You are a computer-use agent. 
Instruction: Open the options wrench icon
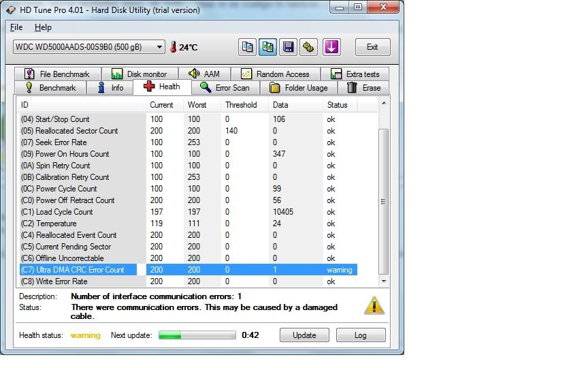(x=308, y=47)
